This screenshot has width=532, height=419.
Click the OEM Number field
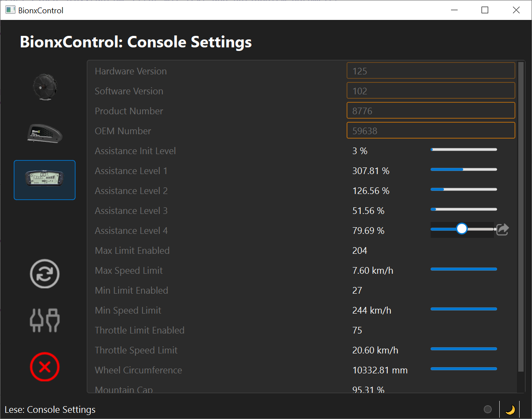[x=431, y=131]
